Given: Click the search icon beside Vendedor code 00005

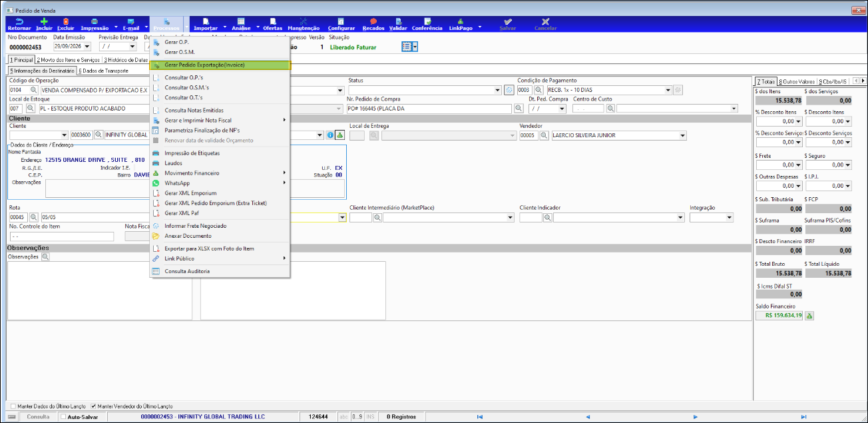Looking at the screenshot, I should click(x=544, y=135).
